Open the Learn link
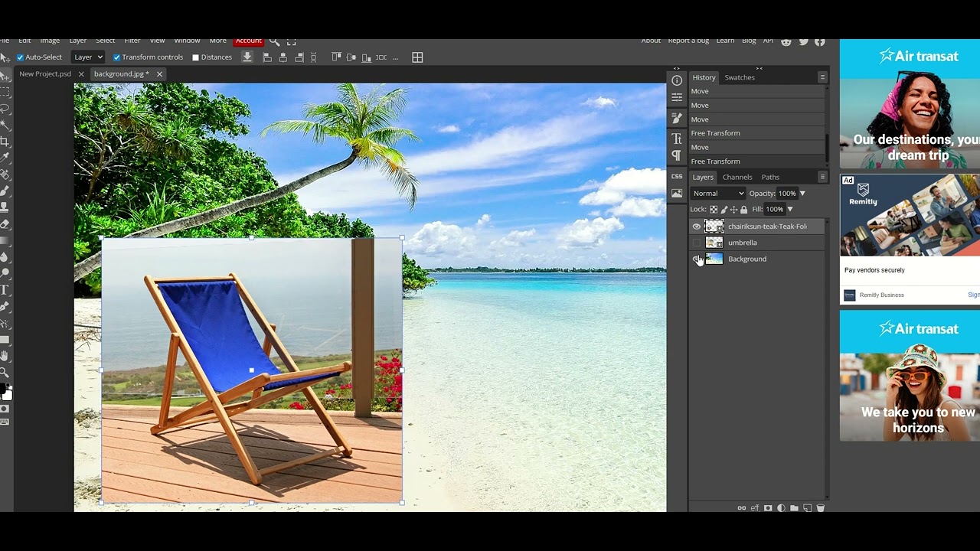Screen dimensions: 980x551 pyautogui.click(x=725, y=41)
